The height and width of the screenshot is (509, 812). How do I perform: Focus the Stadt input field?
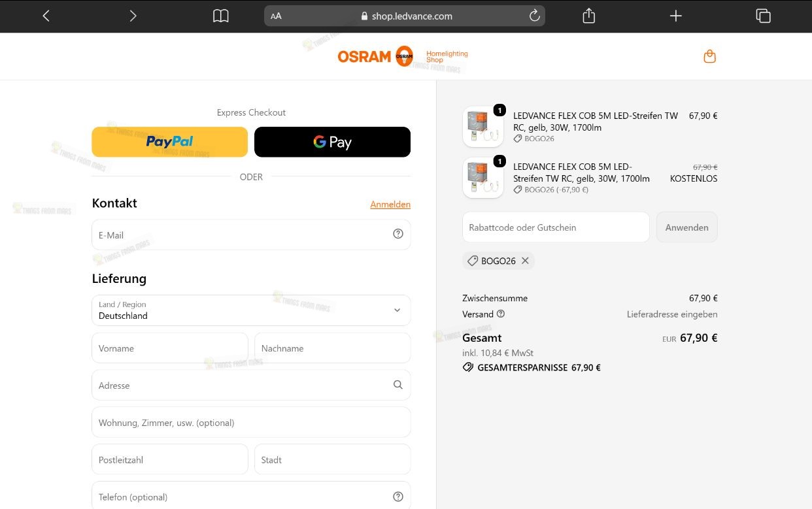pos(332,460)
